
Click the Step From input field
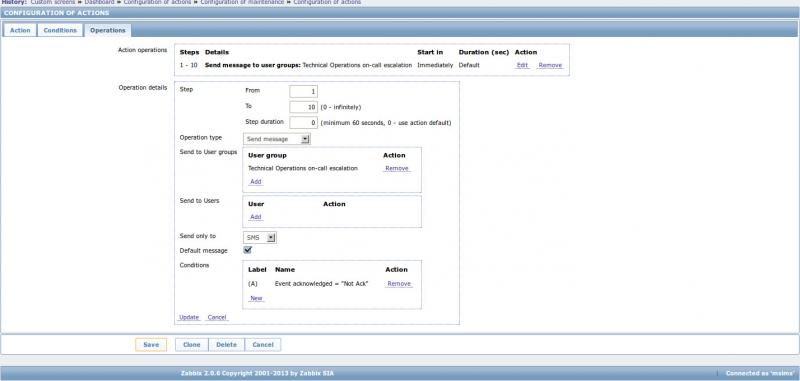click(x=304, y=91)
